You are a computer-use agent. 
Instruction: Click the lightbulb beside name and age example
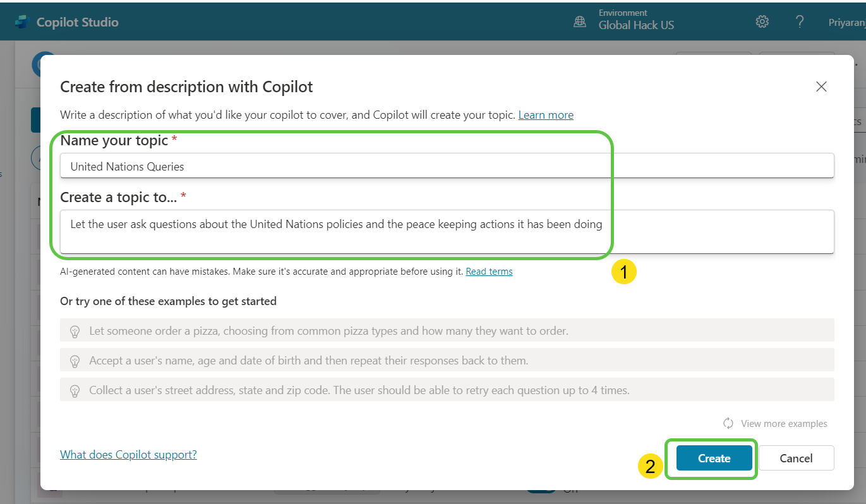[x=75, y=361]
